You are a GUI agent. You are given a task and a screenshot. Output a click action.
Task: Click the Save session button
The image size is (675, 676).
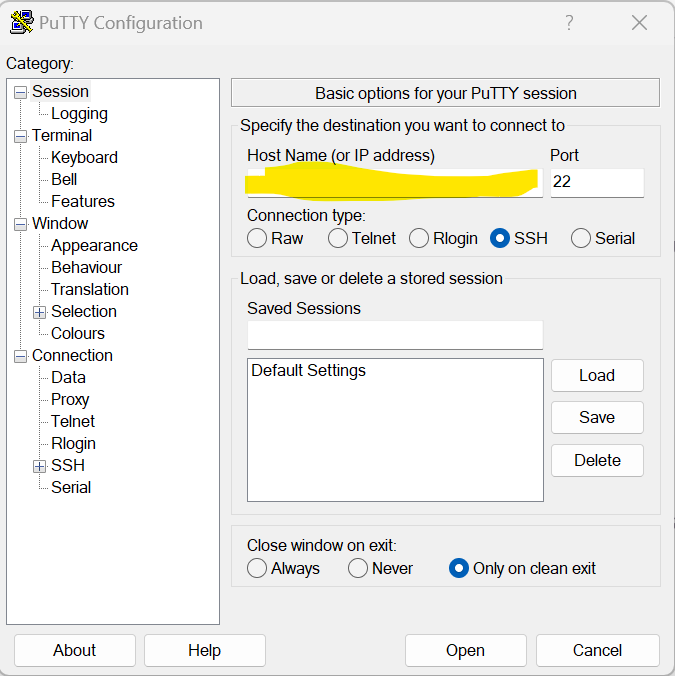click(597, 417)
